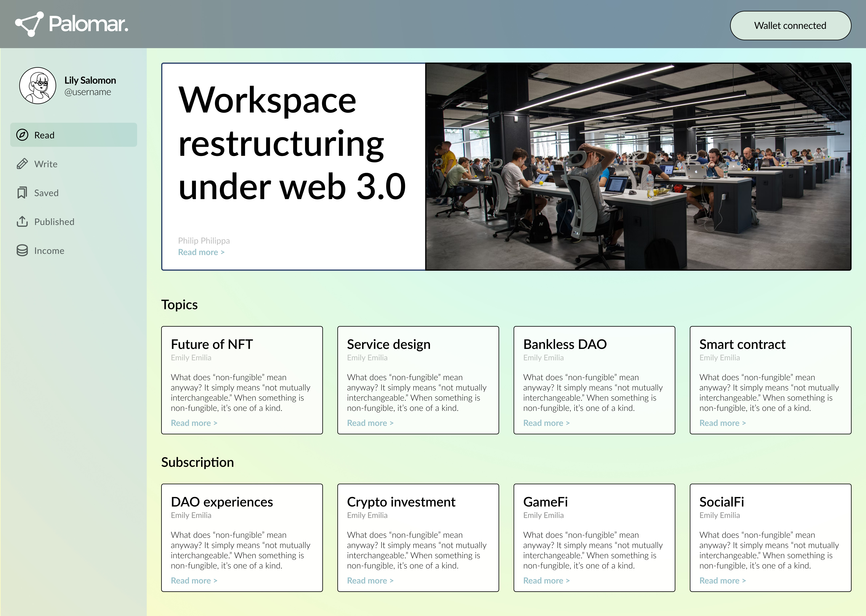The width and height of the screenshot is (866, 616).
Task: Click the Read compass icon
Action: (22, 135)
